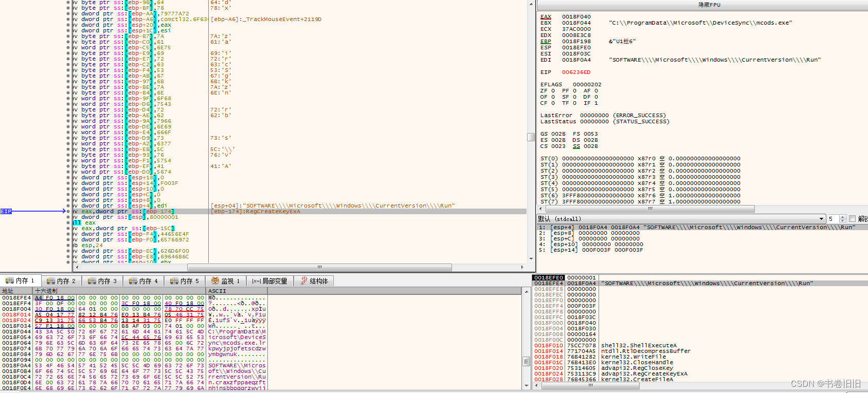
Task: Open the 局部变量 local variables tab
Action: [x=270, y=281]
